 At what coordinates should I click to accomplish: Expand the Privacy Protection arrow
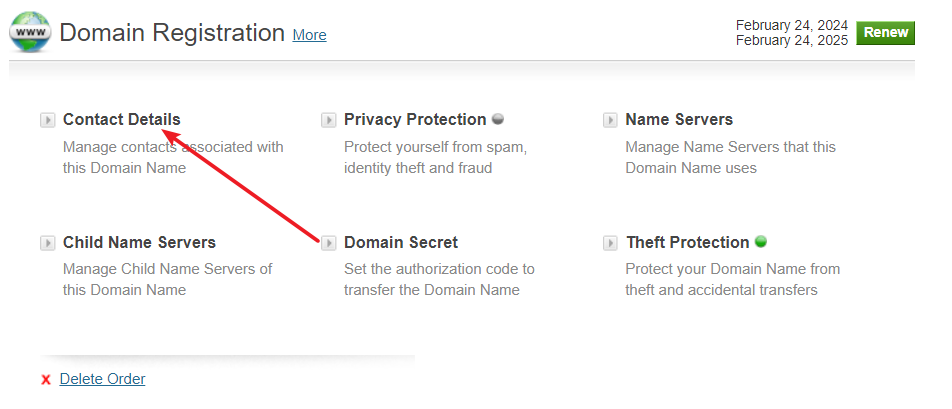coord(328,120)
